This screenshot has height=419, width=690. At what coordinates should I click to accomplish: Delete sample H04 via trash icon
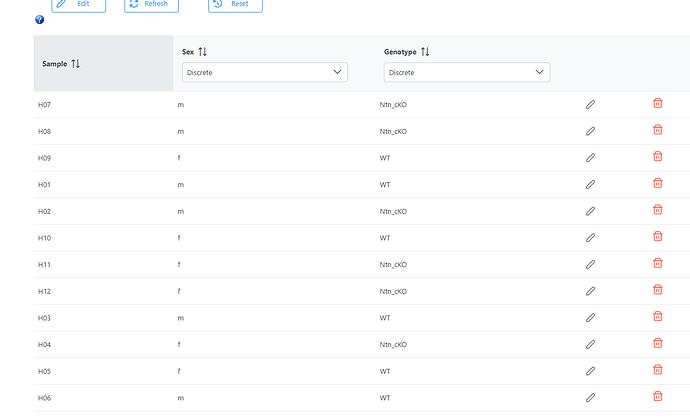coord(657,342)
